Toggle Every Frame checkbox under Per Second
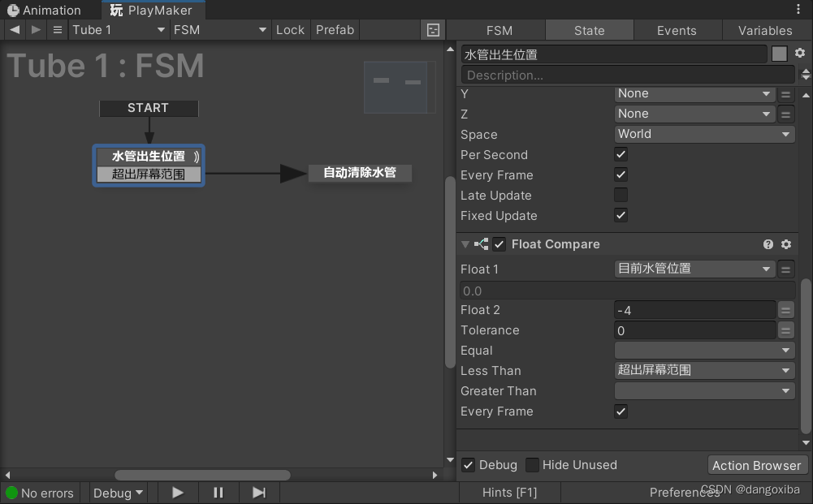The height and width of the screenshot is (504, 813). [621, 174]
